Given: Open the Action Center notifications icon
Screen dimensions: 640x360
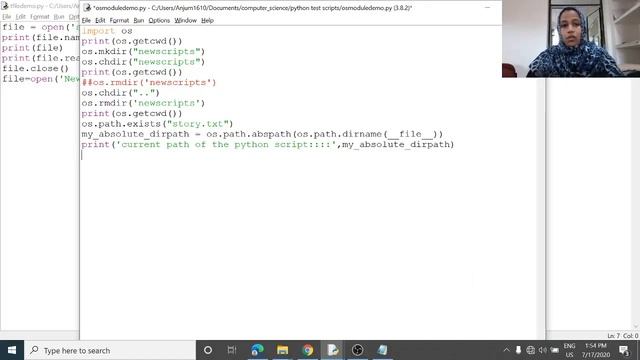Looking at the screenshot, I should pos(624,350).
